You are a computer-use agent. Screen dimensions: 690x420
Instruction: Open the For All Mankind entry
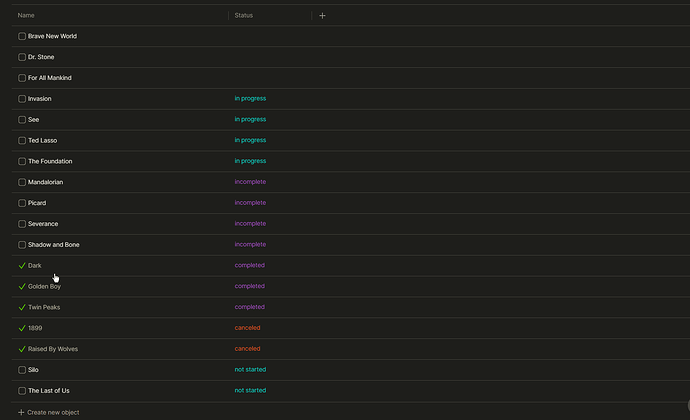[x=50, y=78]
